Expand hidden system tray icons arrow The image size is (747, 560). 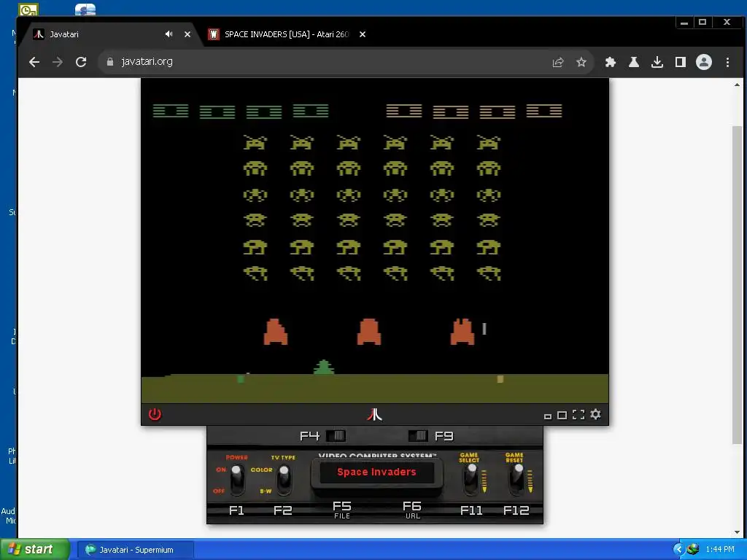click(678, 550)
